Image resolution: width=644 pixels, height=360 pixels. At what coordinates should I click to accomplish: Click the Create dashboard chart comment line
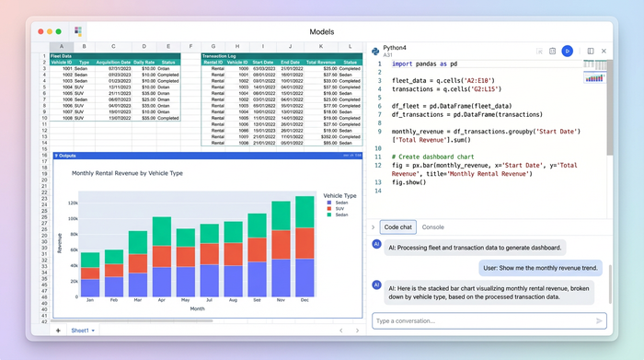[x=432, y=157]
